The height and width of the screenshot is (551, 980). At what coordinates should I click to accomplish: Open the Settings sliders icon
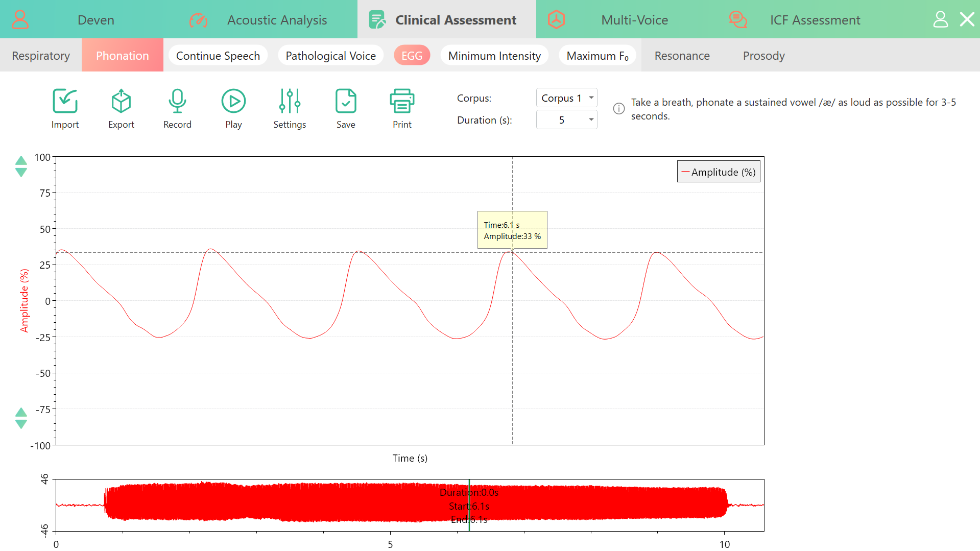(290, 101)
